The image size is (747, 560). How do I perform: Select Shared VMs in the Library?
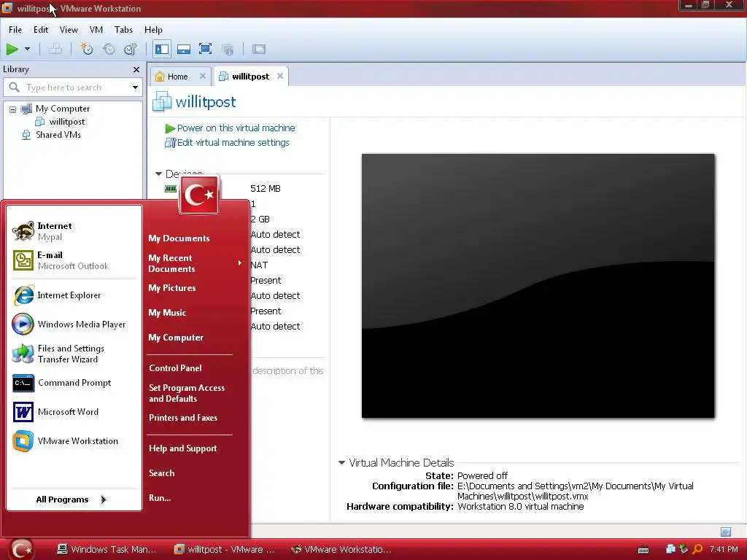coord(52,135)
